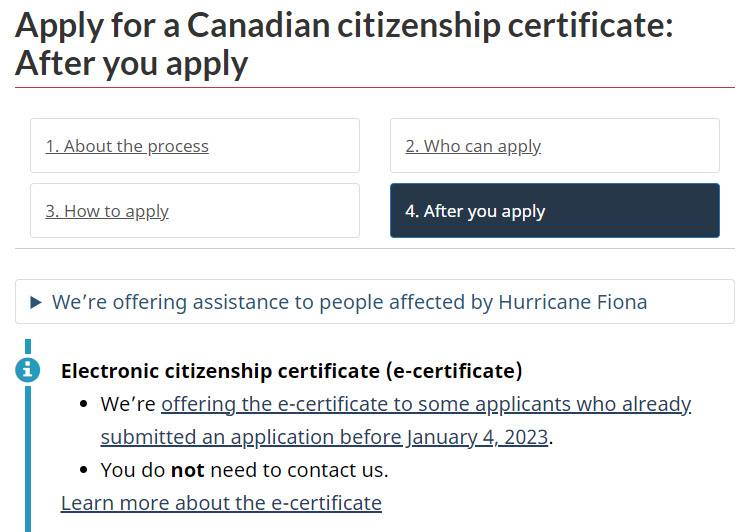
Task: Click the word 'We’re' before the e-certificate link
Action: pos(128,404)
